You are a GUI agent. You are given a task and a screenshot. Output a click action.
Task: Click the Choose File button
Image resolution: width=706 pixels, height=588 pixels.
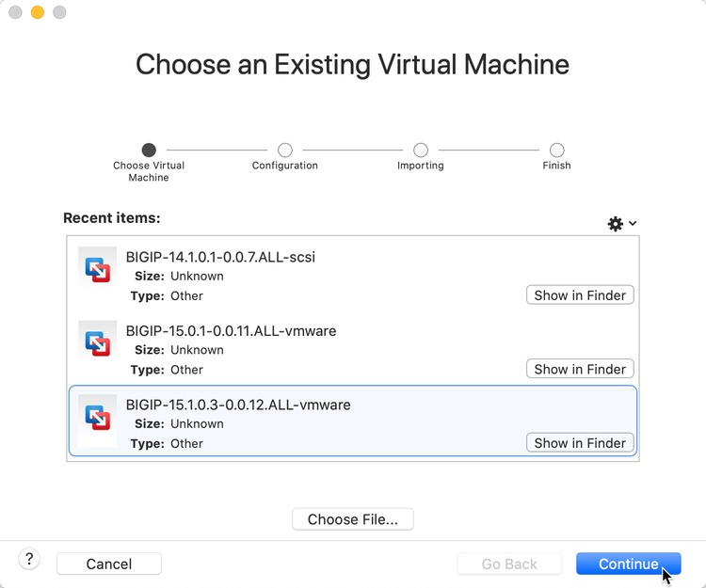coord(353,518)
